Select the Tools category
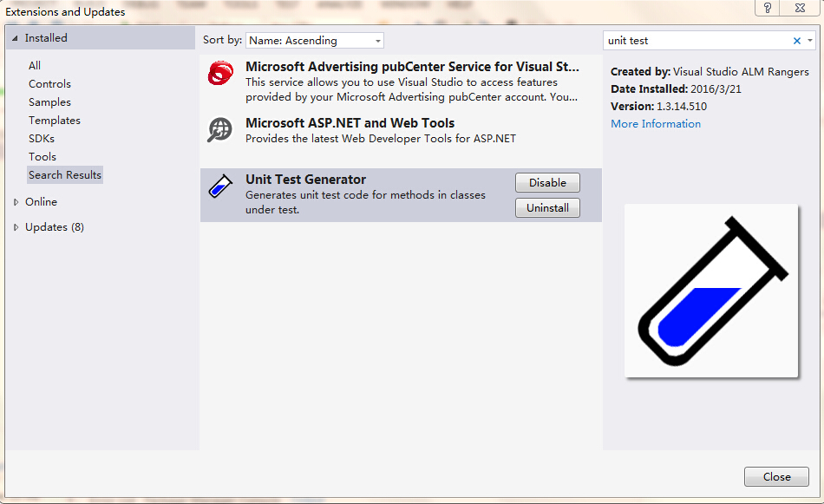This screenshot has width=824, height=504. (42, 157)
